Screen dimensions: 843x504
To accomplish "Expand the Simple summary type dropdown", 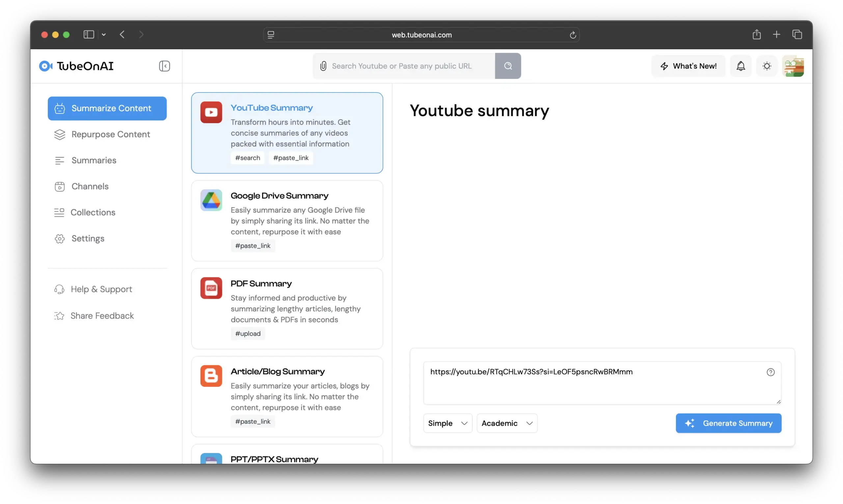I will (448, 423).
